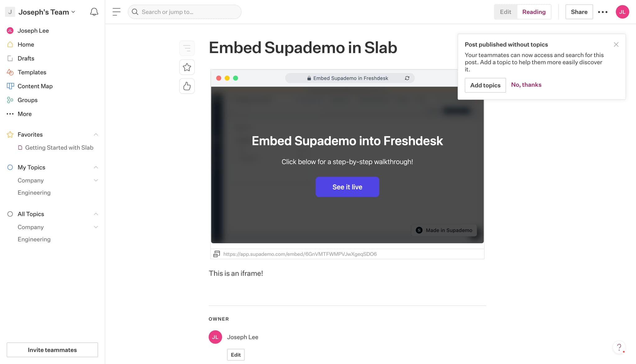Open the Content Map

tap(35, 86)
